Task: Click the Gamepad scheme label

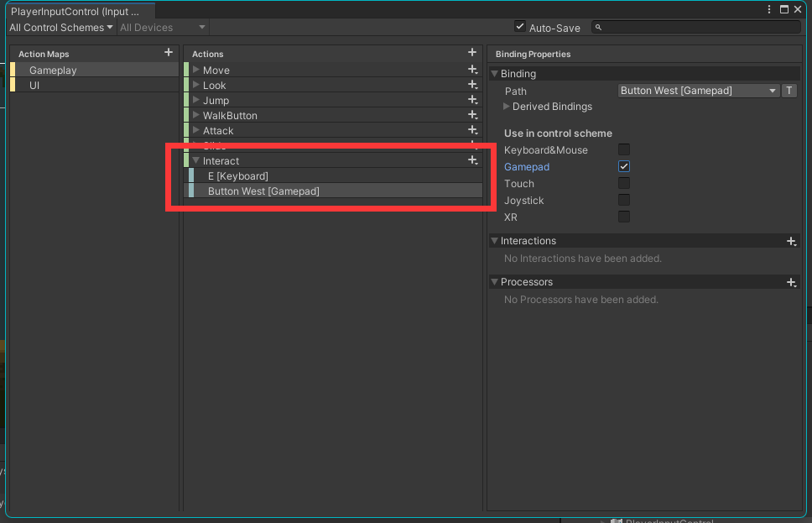Action: (527, 167)
